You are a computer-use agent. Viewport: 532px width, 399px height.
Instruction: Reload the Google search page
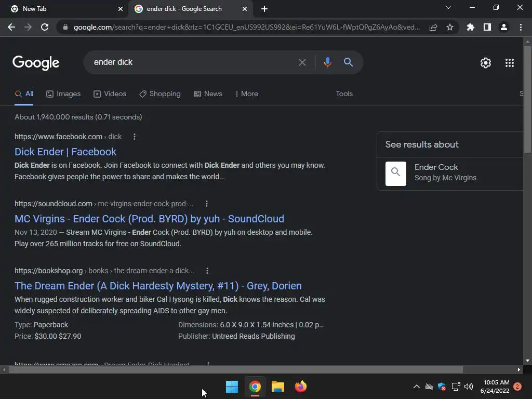point(45,27)
